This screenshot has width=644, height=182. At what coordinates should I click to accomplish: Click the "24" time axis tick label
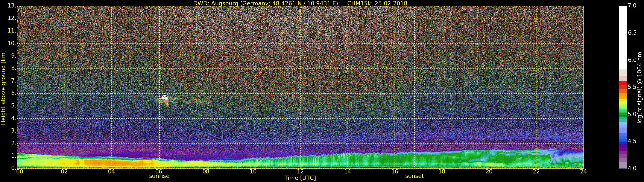(x=583, y=171)
